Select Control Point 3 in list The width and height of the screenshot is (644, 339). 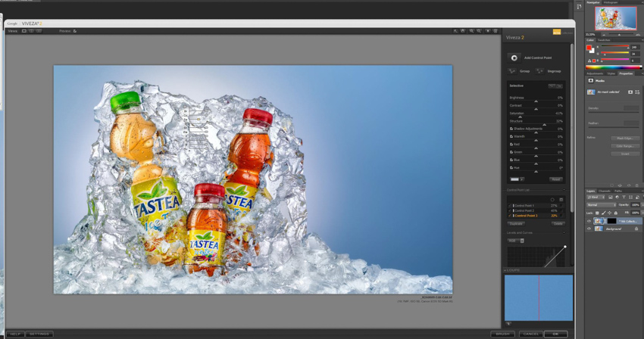tap(536, 216)
